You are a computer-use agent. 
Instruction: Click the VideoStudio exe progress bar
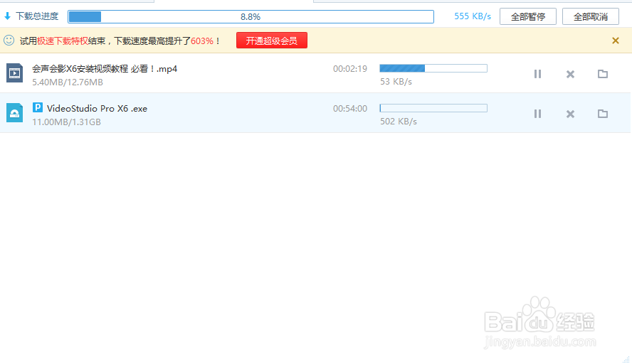click(433, 108)
